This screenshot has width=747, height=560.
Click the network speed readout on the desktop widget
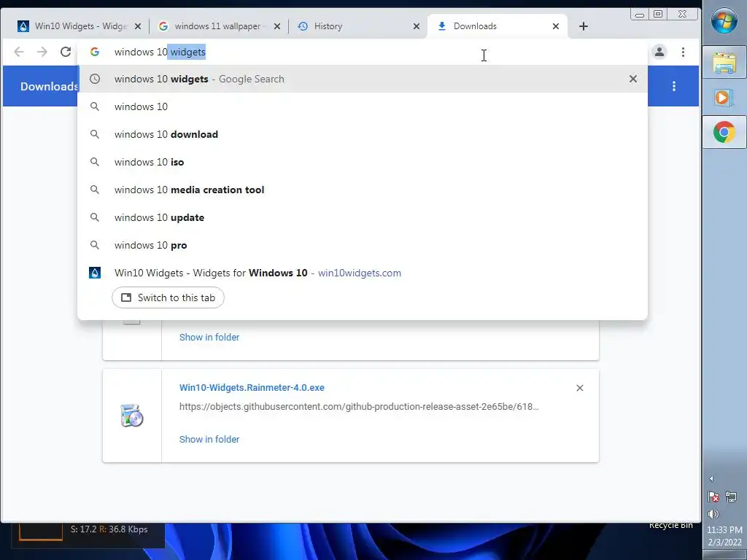[x=109, y=529]
